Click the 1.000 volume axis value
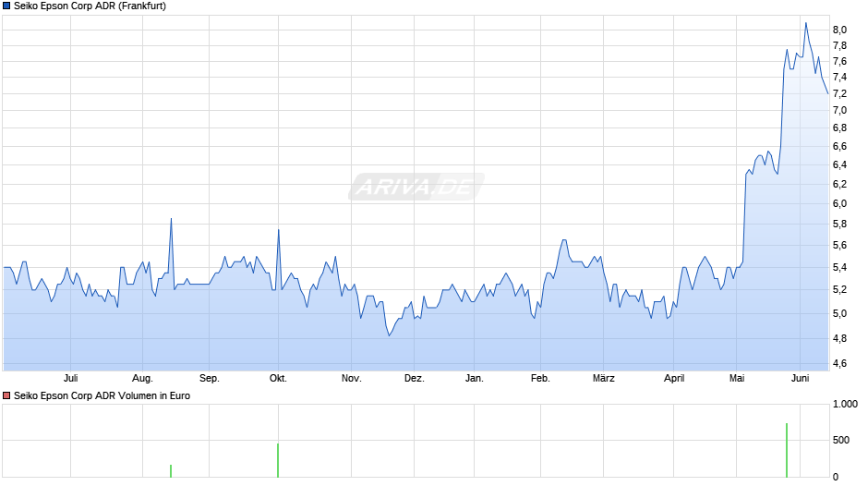 point(845,404)
